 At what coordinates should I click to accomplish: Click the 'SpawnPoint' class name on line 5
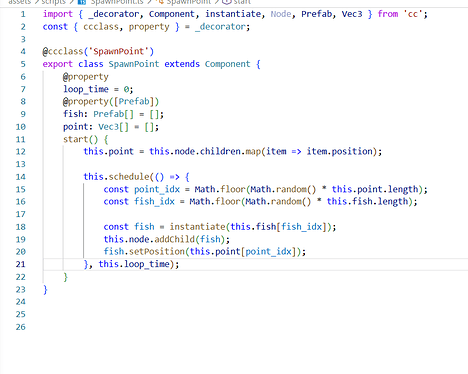pos(134,64)
